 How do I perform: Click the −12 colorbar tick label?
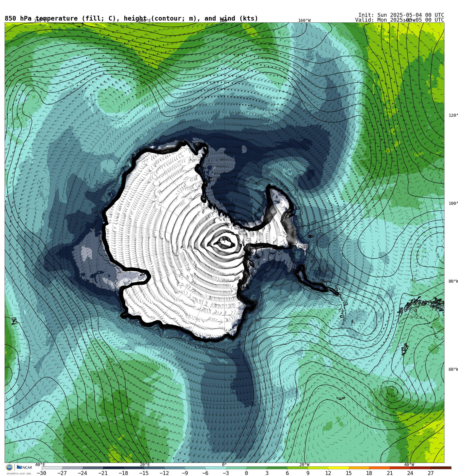[164, 473]
